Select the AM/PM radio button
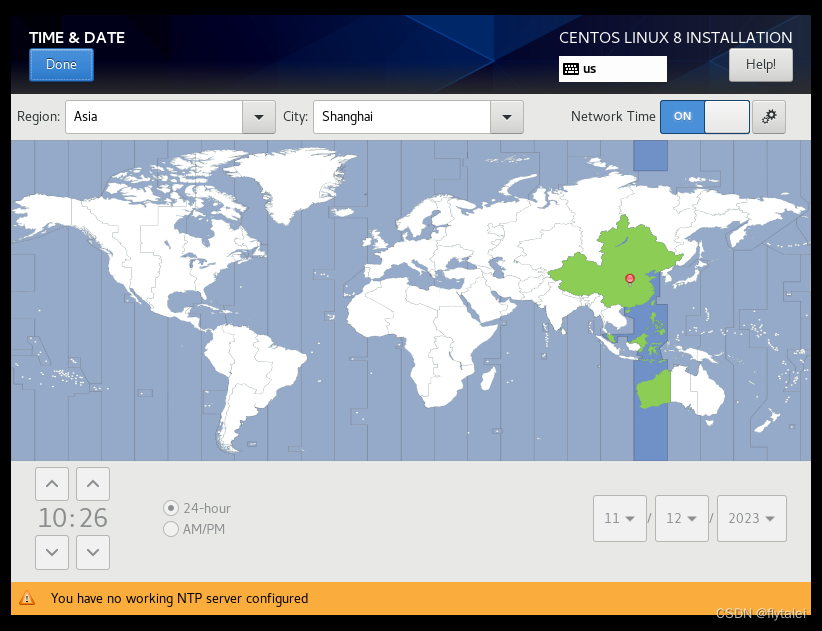 170,529
